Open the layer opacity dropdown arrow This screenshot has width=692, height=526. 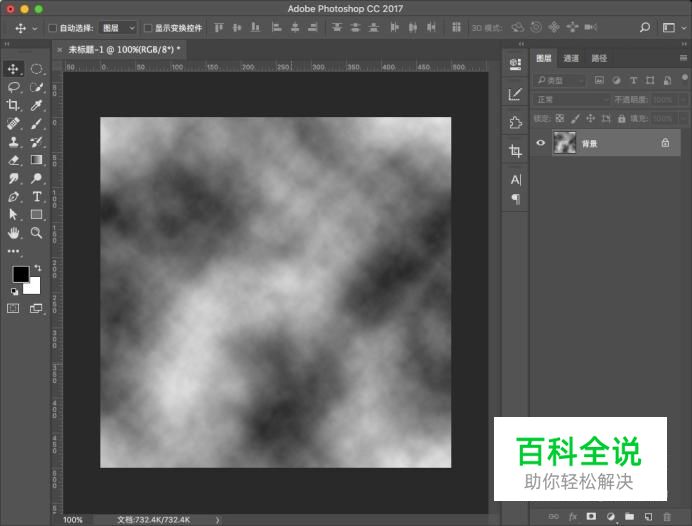click(x=683, y=100)
